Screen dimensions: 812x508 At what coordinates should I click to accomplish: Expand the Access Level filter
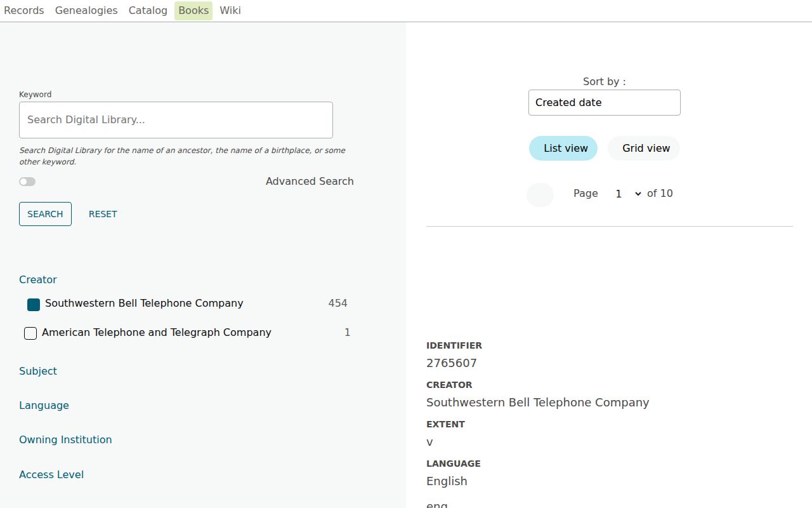point(51,474)
